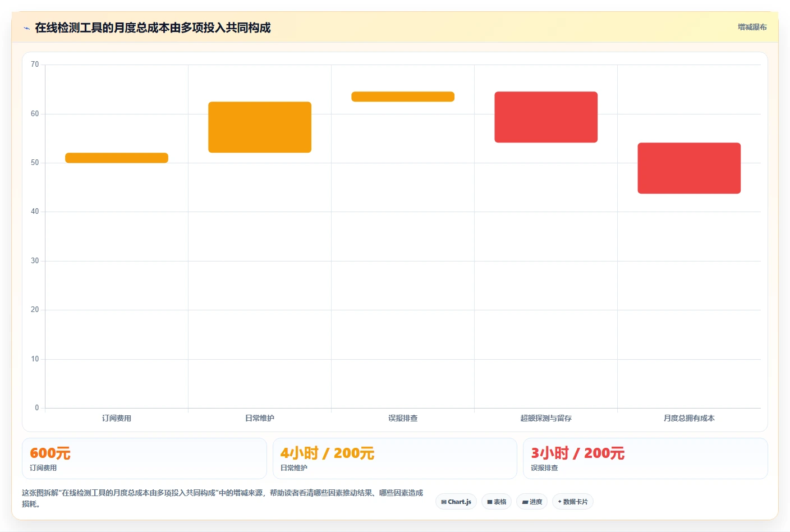Click the 超额探测与留存 x-axis label
790x532 pixels.
click(x=546, y=418)
